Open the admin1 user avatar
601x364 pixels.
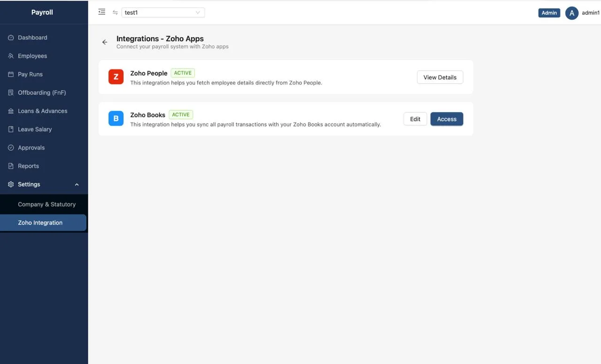571,13
